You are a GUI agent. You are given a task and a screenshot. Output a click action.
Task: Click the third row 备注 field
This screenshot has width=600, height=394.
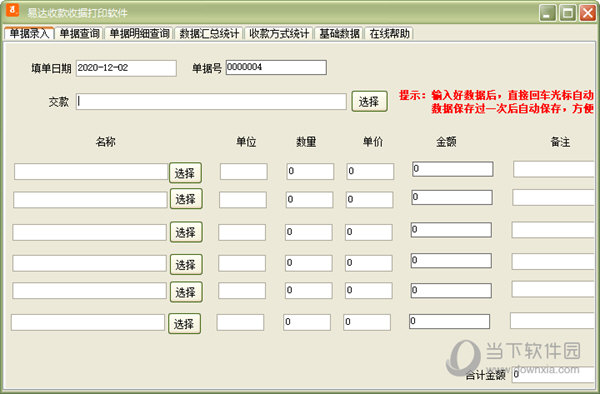pyautogui.click(x=553, y=230)
